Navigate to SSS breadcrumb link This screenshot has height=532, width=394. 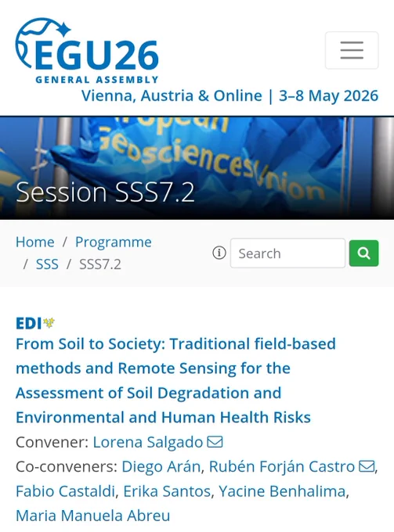(47, 264)
